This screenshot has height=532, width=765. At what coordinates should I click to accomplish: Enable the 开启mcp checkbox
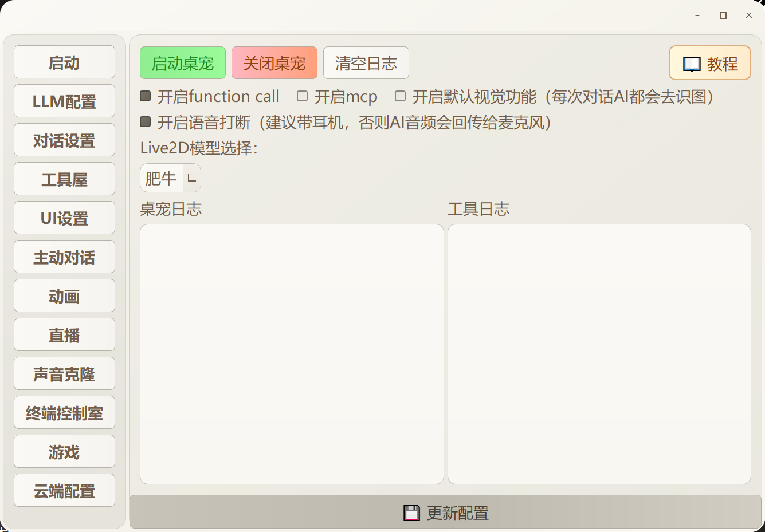coord(302,96)
